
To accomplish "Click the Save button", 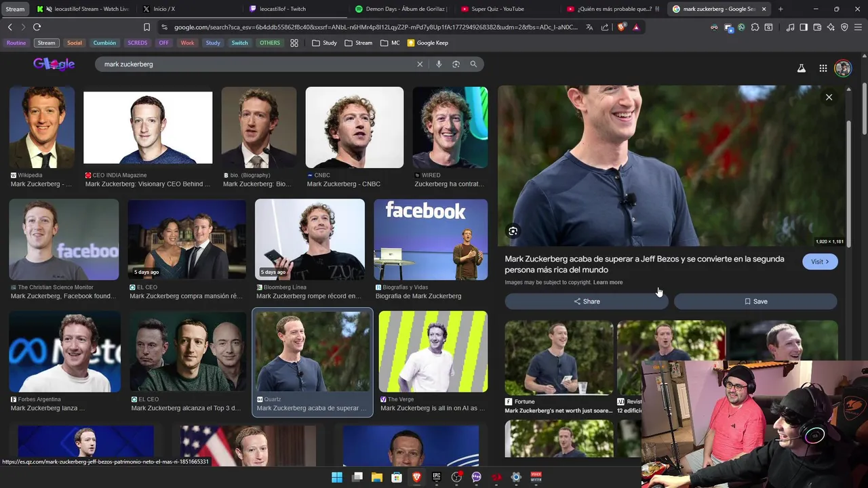I will pyautogui.click(x=755, y=302).
